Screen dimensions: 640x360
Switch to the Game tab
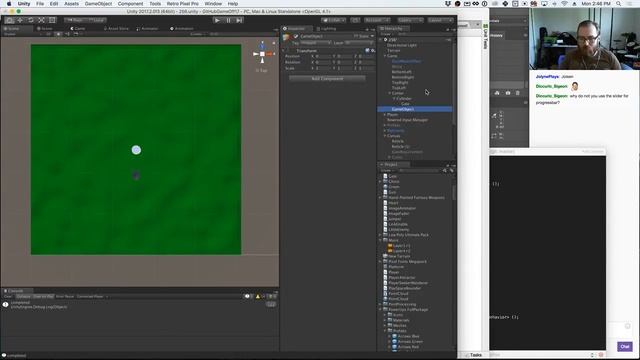[78, 29]
